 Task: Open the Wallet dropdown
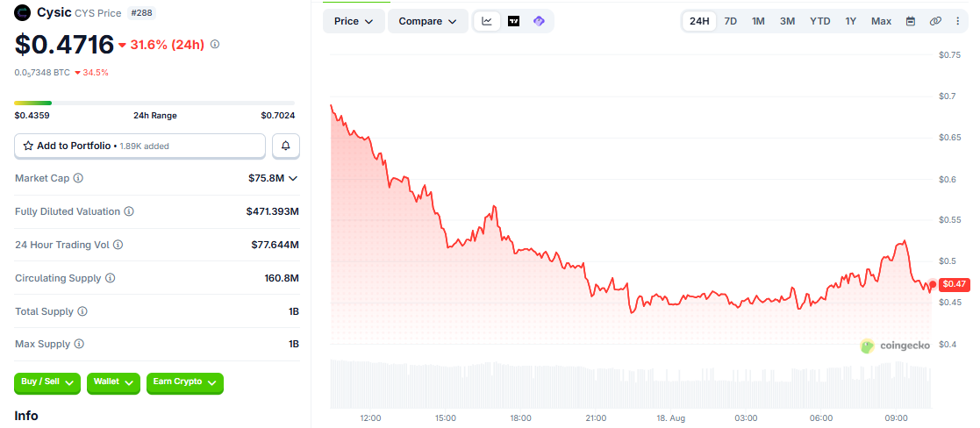click(x=113, y=382)
